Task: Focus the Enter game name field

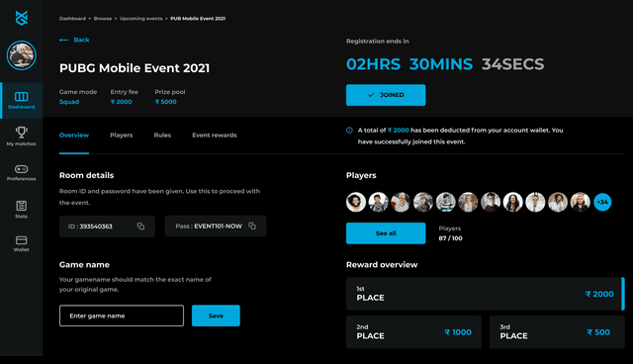Action: 122,316
